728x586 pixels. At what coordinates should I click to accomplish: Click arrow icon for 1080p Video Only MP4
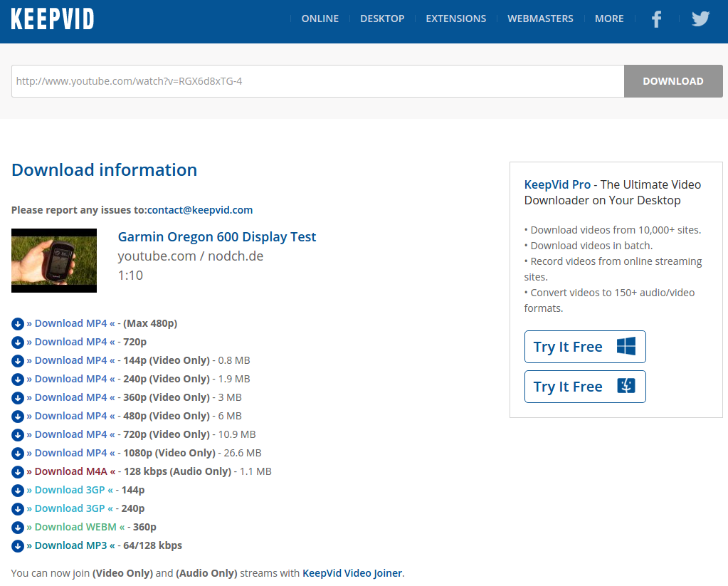18,454
